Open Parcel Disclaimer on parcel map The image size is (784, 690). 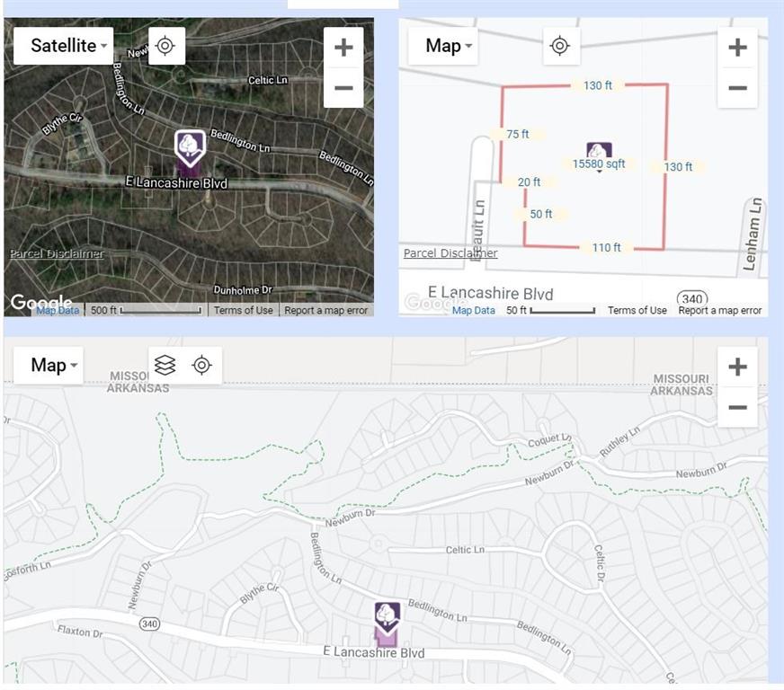click(450, 253)
